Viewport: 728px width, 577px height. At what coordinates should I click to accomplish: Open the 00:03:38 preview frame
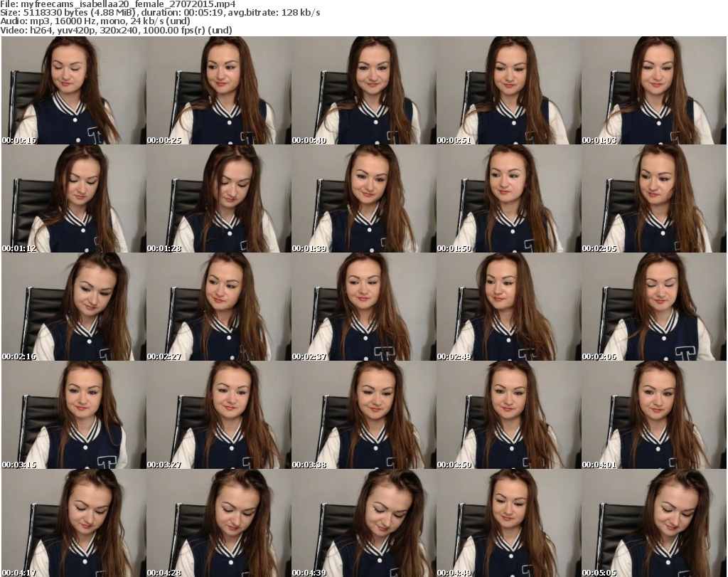point(363,415)
